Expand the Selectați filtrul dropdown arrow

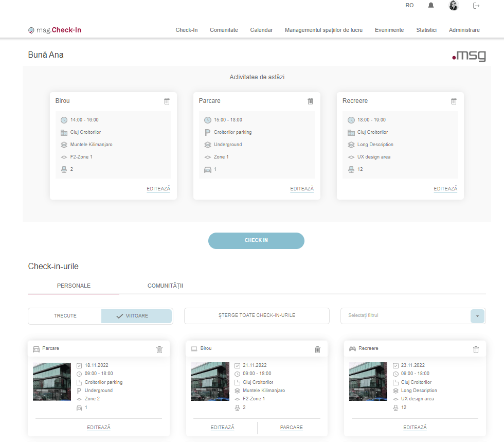[x=477, y=316]
